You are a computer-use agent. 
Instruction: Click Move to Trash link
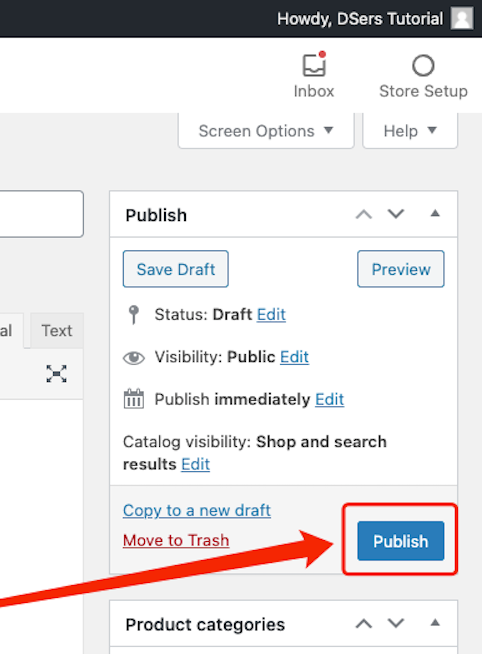(x=176, y=540)
